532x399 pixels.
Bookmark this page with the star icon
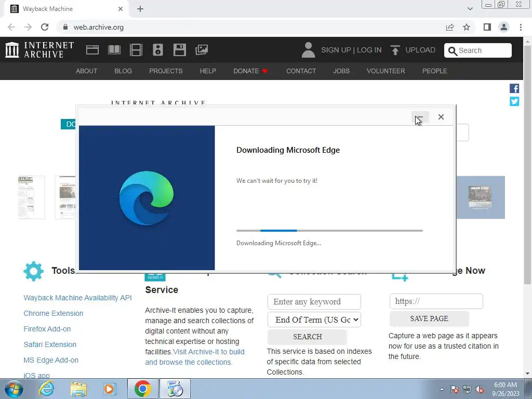(x=467, y=27)
